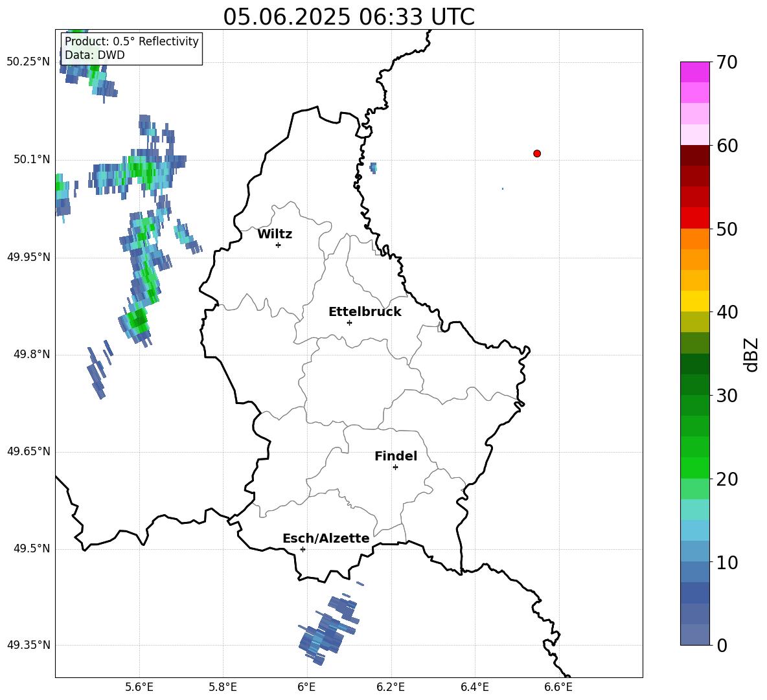The width and height of the screenshot is (767, 700).
Task: Click the magenta top colorbar segment
Action: coord(694,73)
